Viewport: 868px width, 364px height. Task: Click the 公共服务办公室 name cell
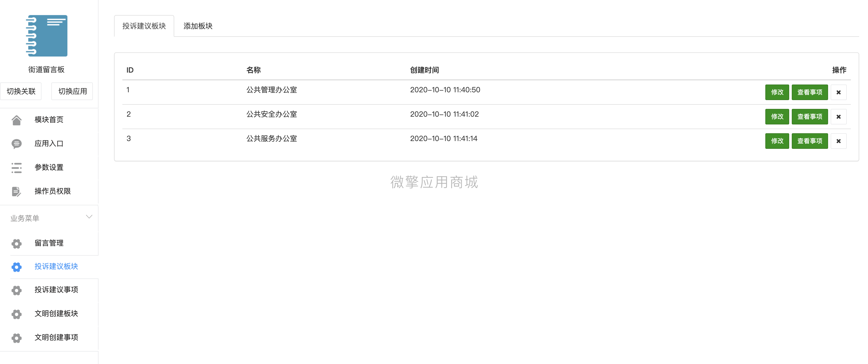272,138
